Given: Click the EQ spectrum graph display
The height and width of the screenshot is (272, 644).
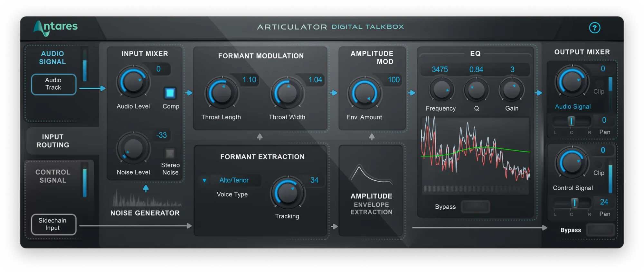Looking at the screenshot, I should coord(475,156).
